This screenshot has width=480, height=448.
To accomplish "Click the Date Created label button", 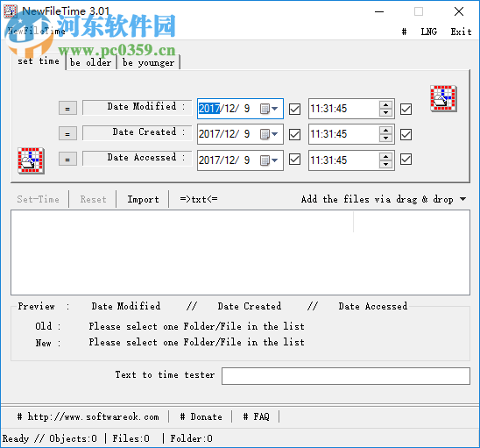I will pos(138,132).
